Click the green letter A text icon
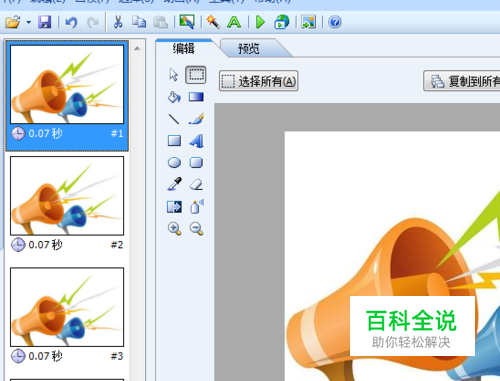Screen dimensions: 500x381 pos(234,22)
